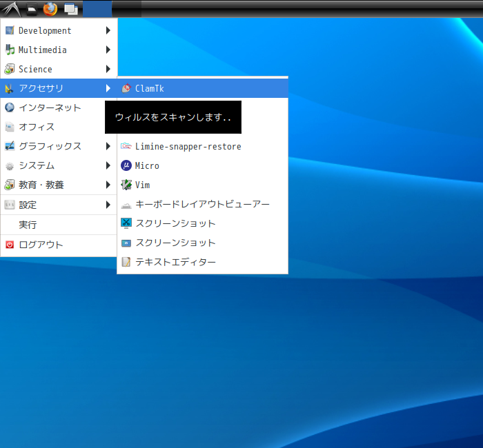Expand the Science arrow
Viewport: 483px width, 448px height.
(x=108, y=69)
